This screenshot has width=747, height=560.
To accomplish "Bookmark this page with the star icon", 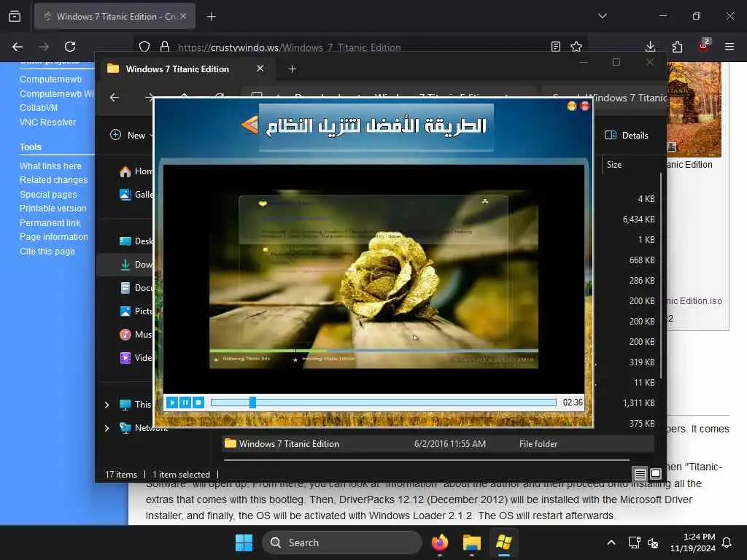I will coord(576,47).
